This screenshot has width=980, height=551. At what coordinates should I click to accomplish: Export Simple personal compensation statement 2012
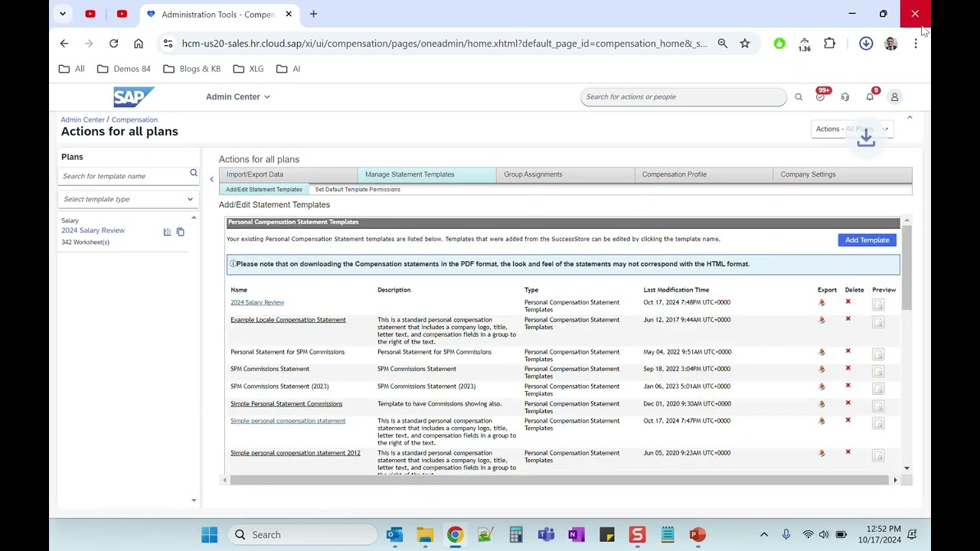point(822,454)
